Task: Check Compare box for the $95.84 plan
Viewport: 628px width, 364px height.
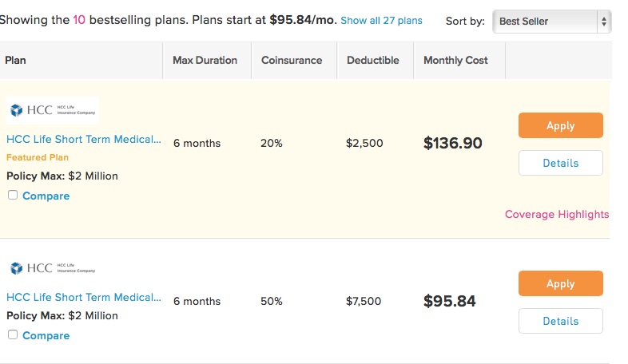Action: (x=13, y=334)
